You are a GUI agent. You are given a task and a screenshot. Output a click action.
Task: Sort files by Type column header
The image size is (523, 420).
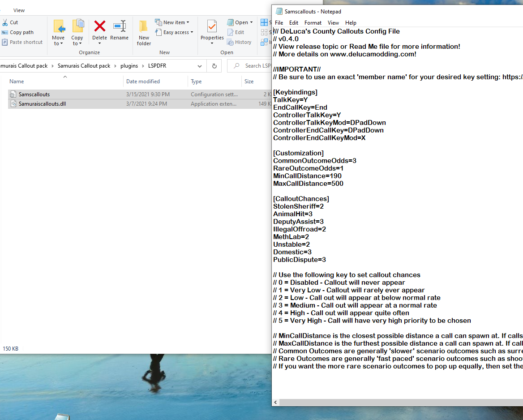tap(196, 81)
